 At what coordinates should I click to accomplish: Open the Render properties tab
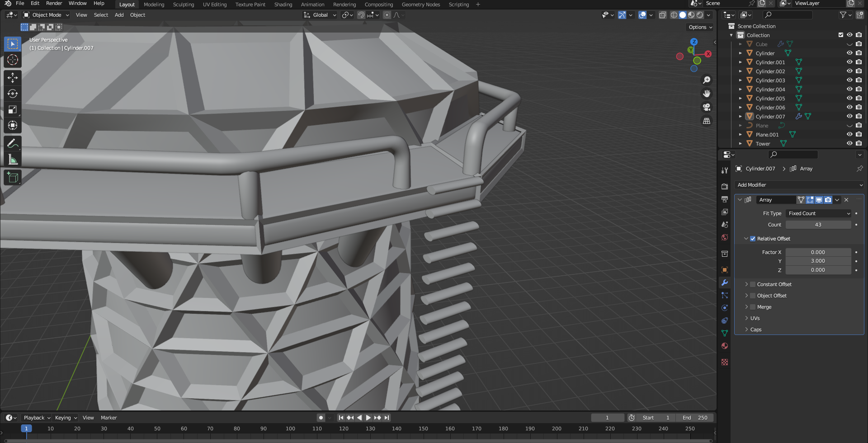click(x=725, y=187)
